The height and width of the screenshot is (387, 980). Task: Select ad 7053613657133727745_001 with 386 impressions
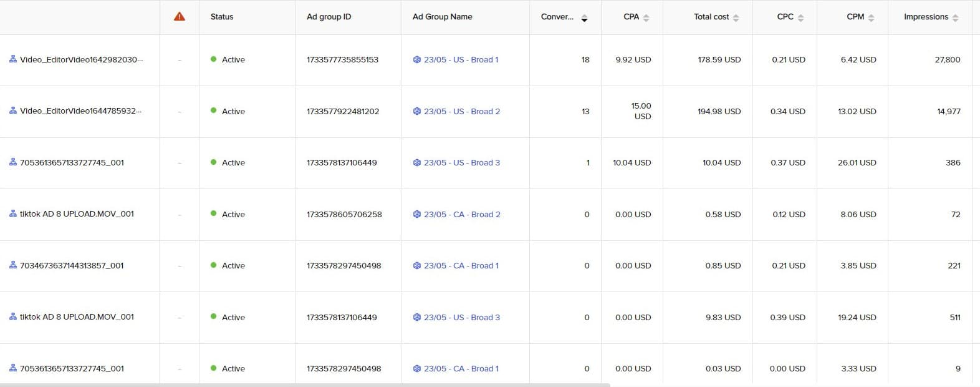[x=72, y=162]
